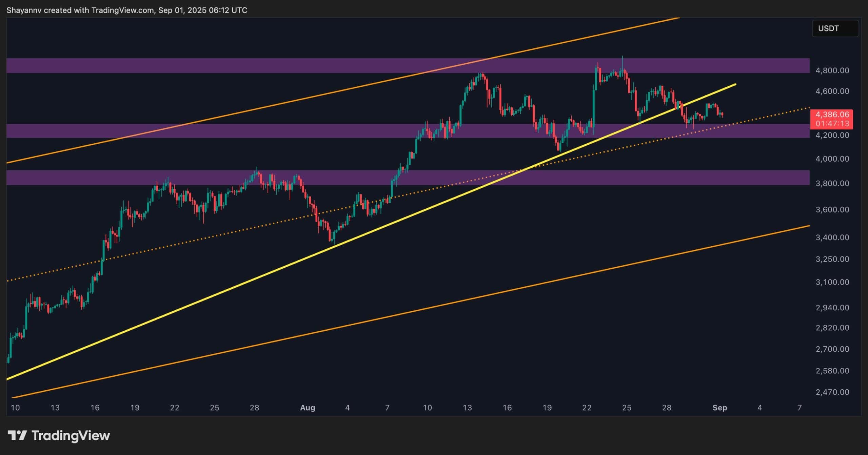Click the 3,250.00 price axis label
This screenshot has height=455, width=868.
click(832, 259)
